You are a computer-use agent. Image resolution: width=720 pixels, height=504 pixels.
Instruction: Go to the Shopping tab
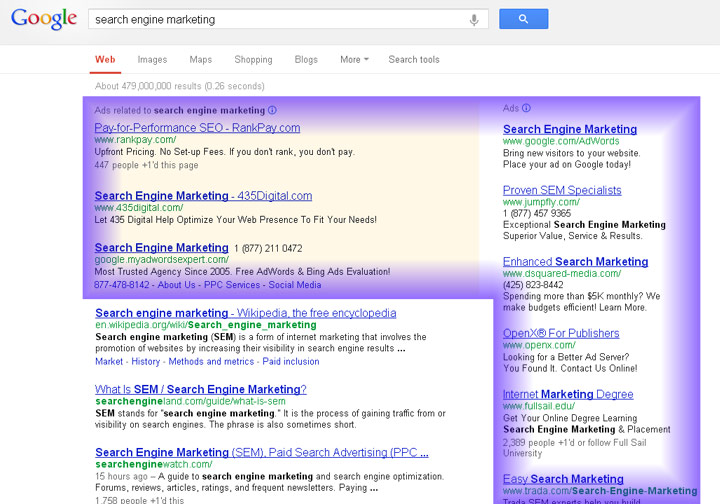click(x=253, y=60)
